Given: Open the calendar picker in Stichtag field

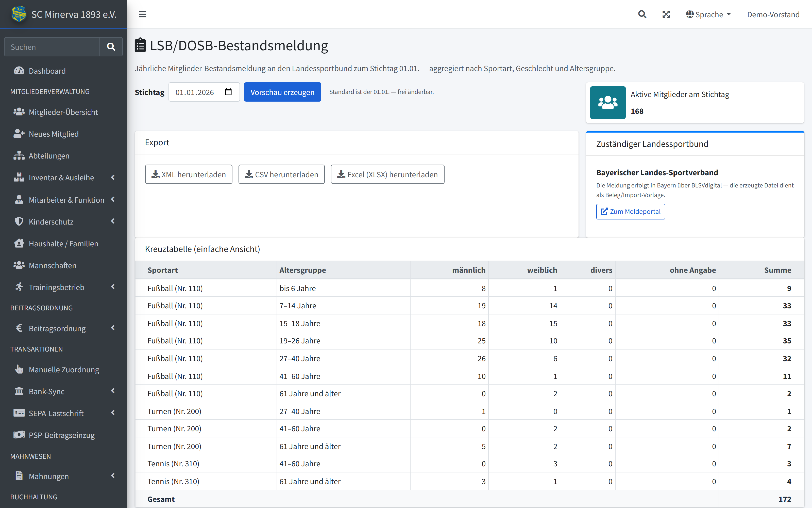Looking at the screenshot, I should pos(228,92).
